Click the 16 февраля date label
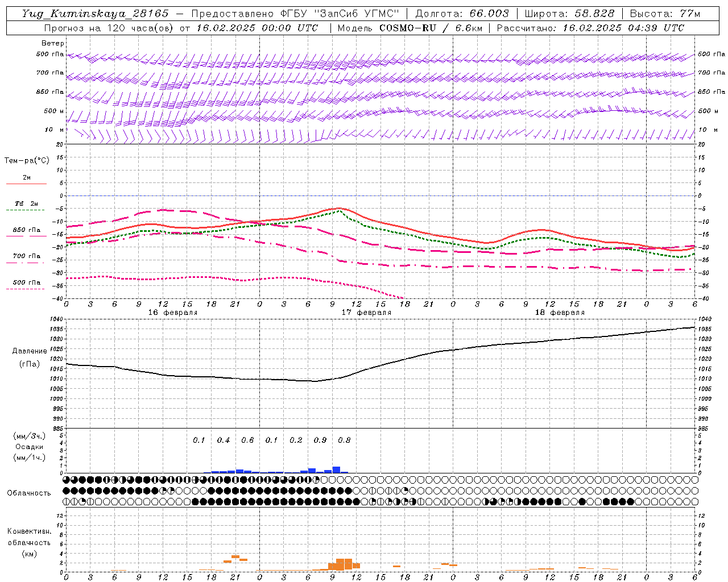The height and width of the screenshot is (582, 728). [x=173, y=313]
